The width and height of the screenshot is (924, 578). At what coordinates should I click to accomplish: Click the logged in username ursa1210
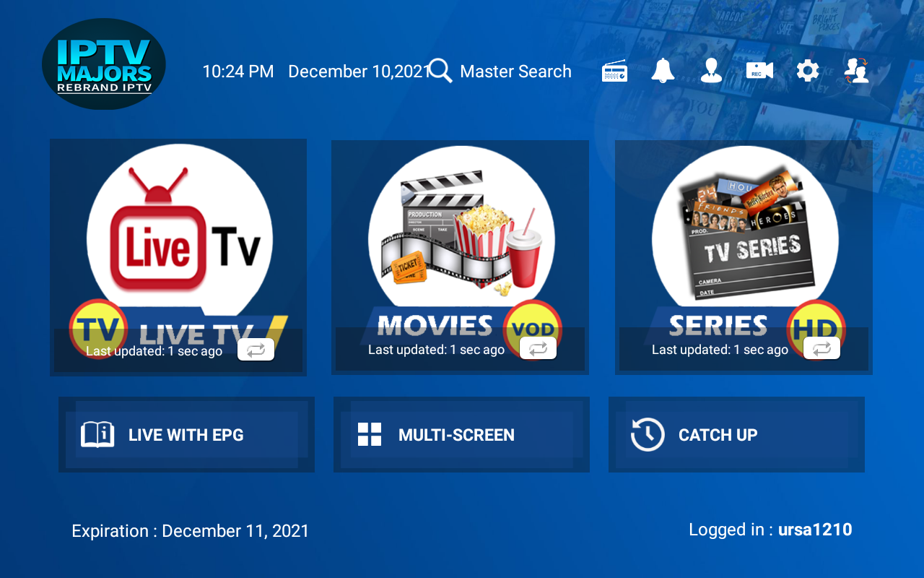[x=815, y=530]
